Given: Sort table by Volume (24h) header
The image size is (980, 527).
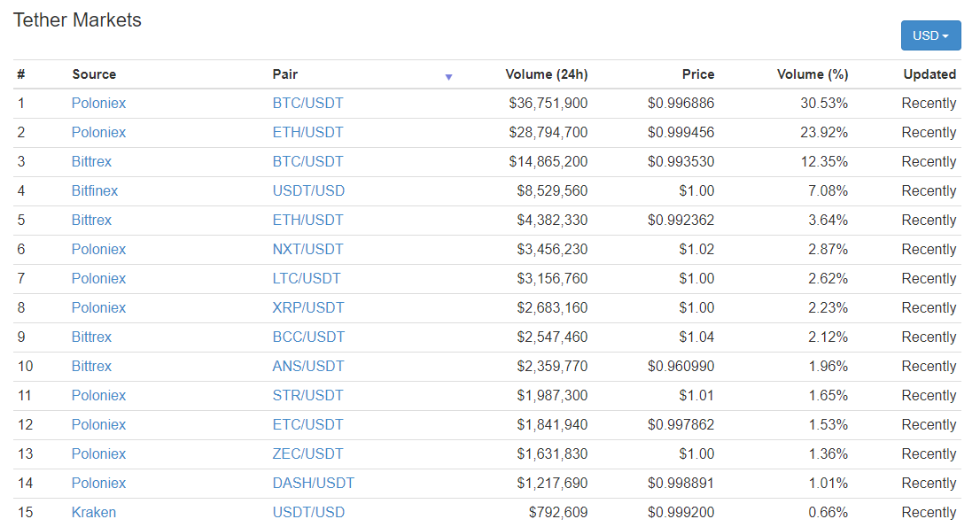Looking at the screenshot, I should pos(546,74).
